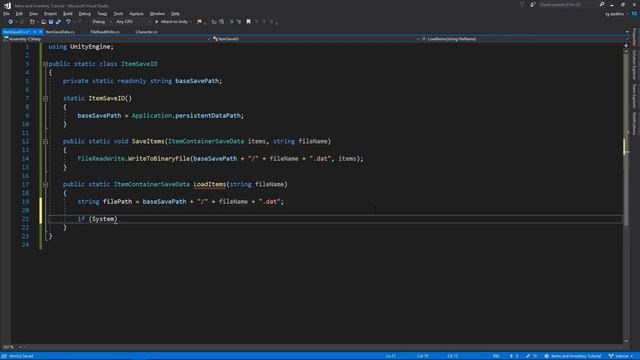Collapse the static ItemSaveIO constructor region

(x=45, y=98)
